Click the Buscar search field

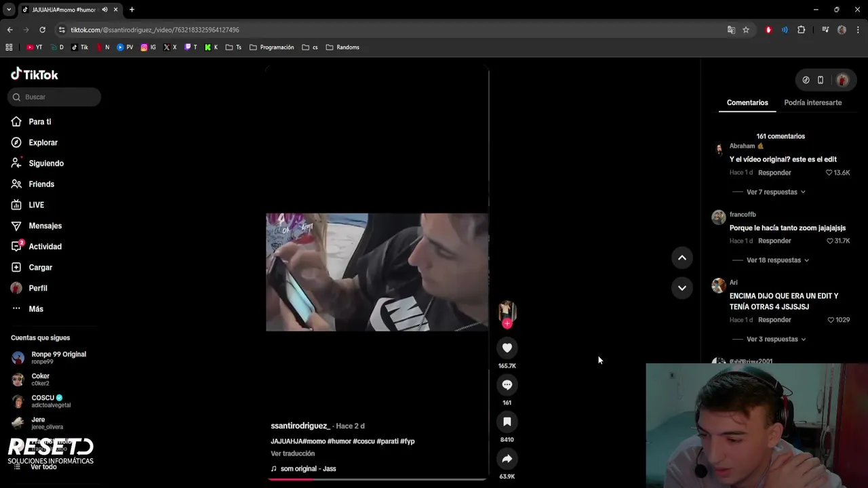pyautogui.click(x=54, y=97)
